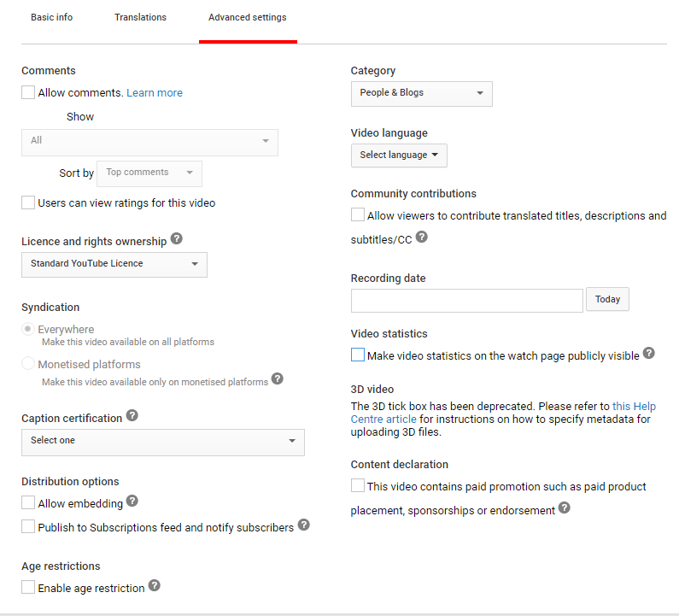Click the text "uploading 3D files."

pyautogui.click(x=396, y=432)
